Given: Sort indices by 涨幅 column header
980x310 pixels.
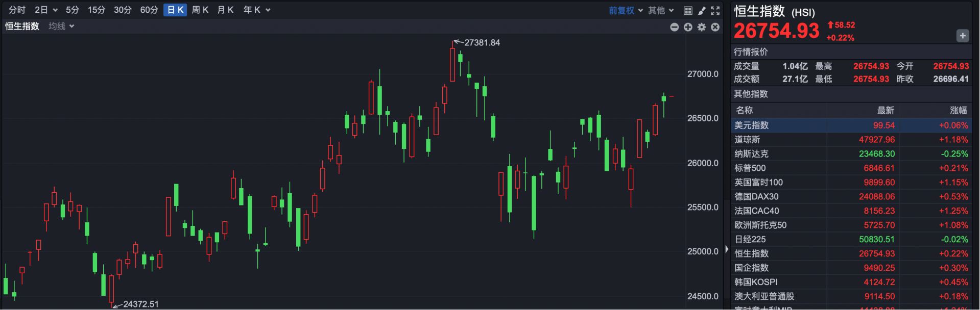Looking at the screenshot, I should coord(958,110).
